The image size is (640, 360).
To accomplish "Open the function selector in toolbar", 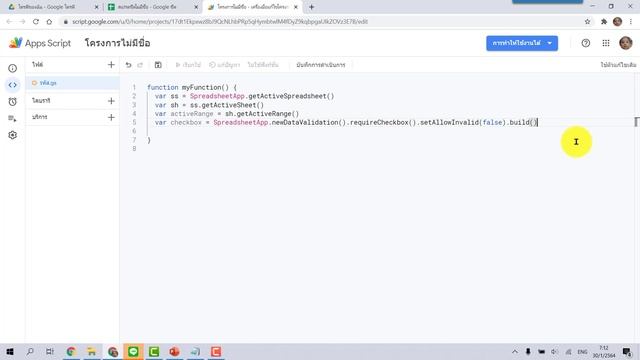I will click(x=263, y=65).
